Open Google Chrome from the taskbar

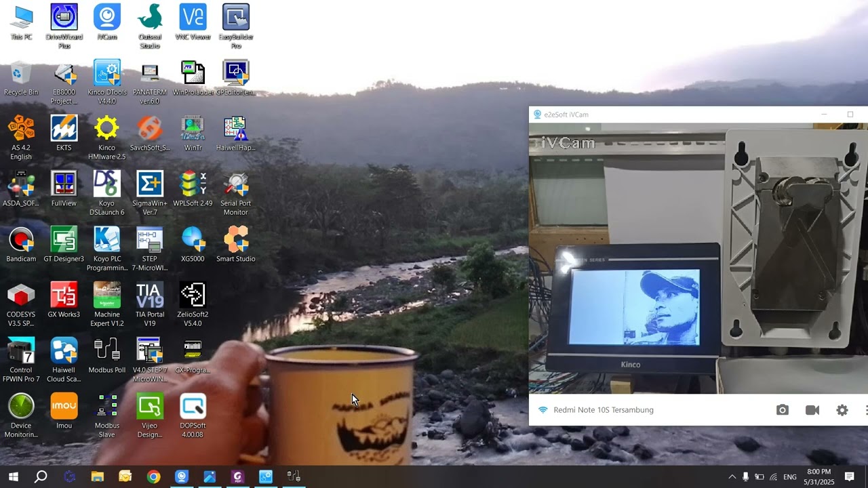click(x=153, y=476)
